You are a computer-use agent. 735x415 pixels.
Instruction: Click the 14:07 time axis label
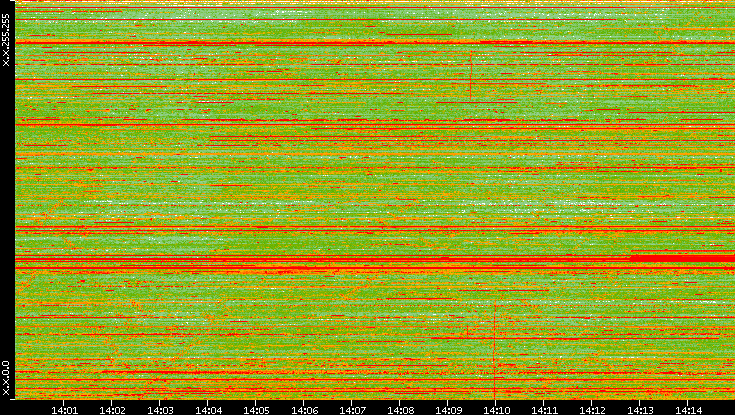[352, 410]
